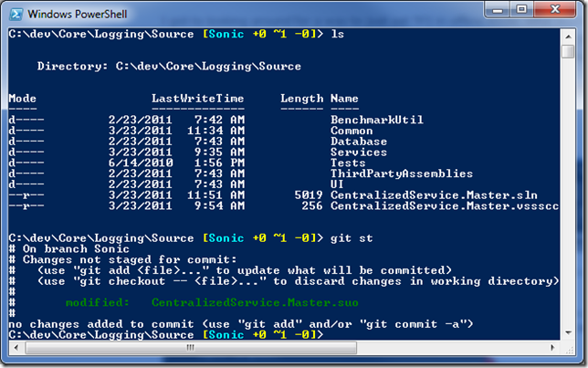Click the Name column header
The width and height of the screenshot is (588, 368).
point(344,99)
